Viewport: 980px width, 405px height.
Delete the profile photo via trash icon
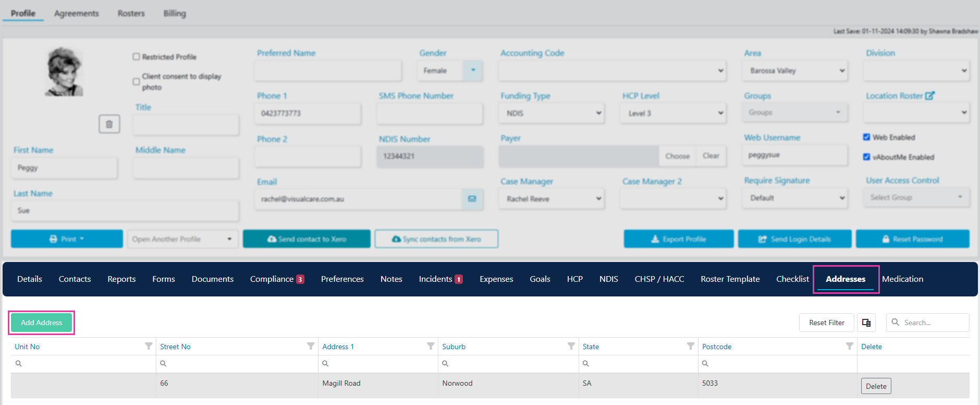coord(109,124)
